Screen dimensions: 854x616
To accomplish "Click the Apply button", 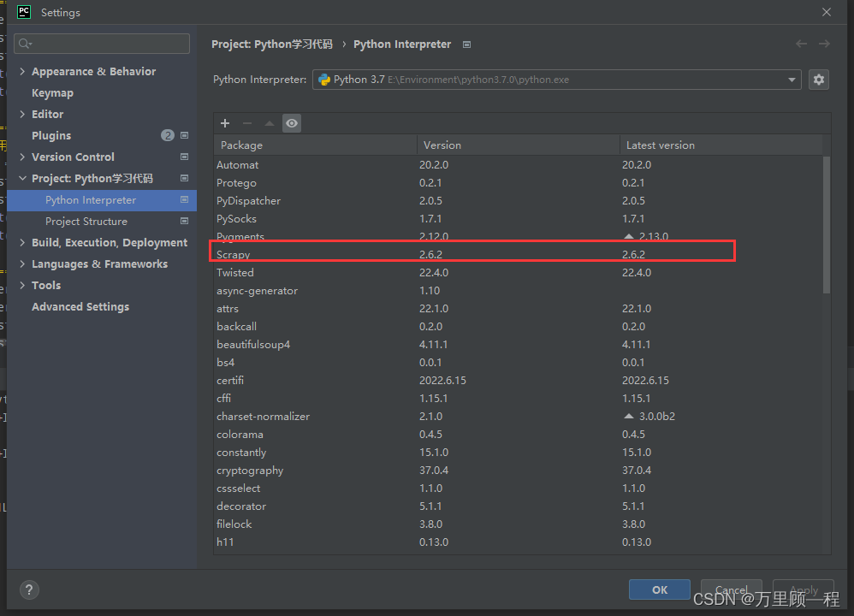I will (x=804, y=589).
